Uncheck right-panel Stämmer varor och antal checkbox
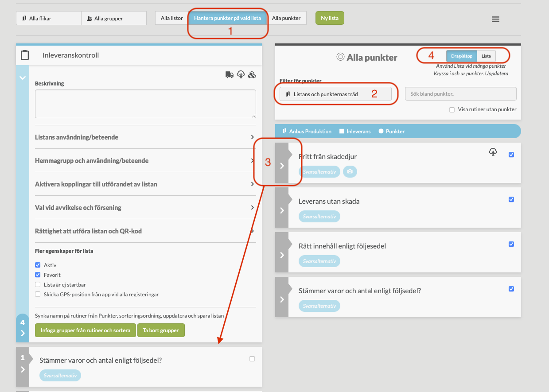 point(511,289)
